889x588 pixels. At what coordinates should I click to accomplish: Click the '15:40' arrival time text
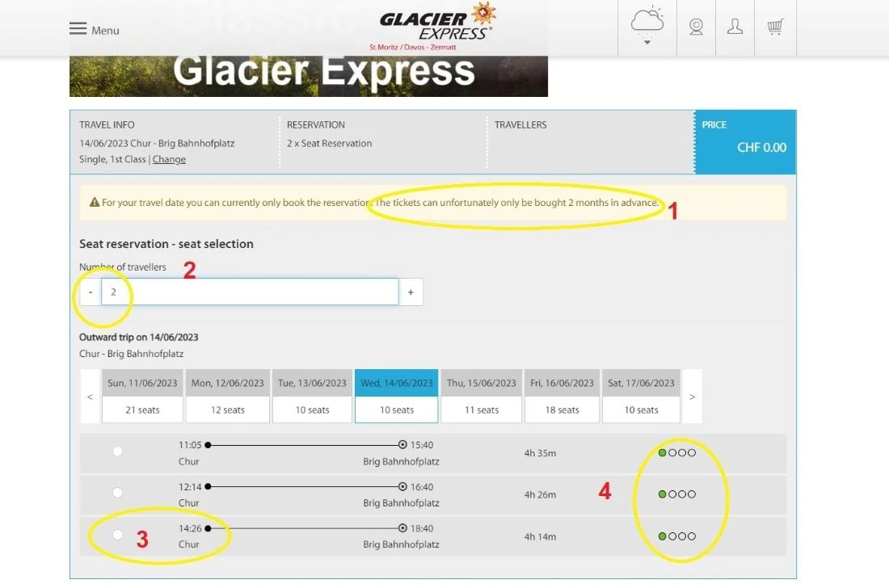click(x=422, y=445)
